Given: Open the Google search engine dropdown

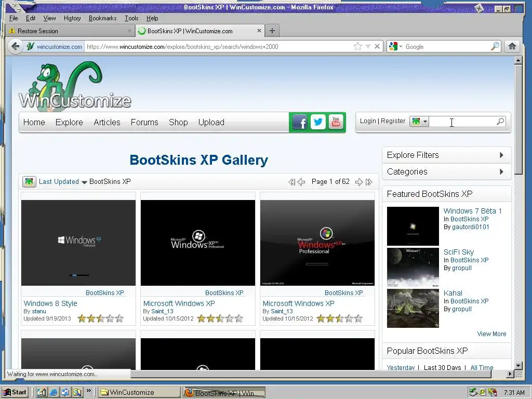Looking at the screenshot, I should click(x=401, y=46).
